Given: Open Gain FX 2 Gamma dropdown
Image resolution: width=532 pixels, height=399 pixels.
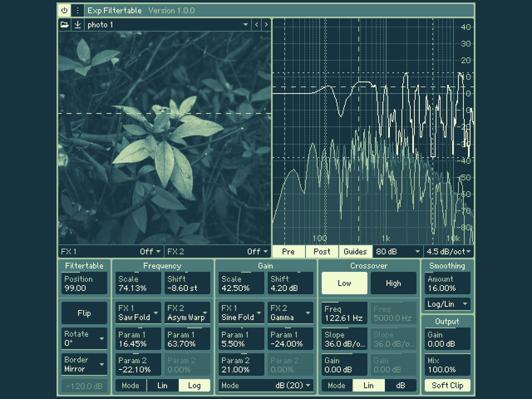Looking at the screenshot, I should coord(291,313).
